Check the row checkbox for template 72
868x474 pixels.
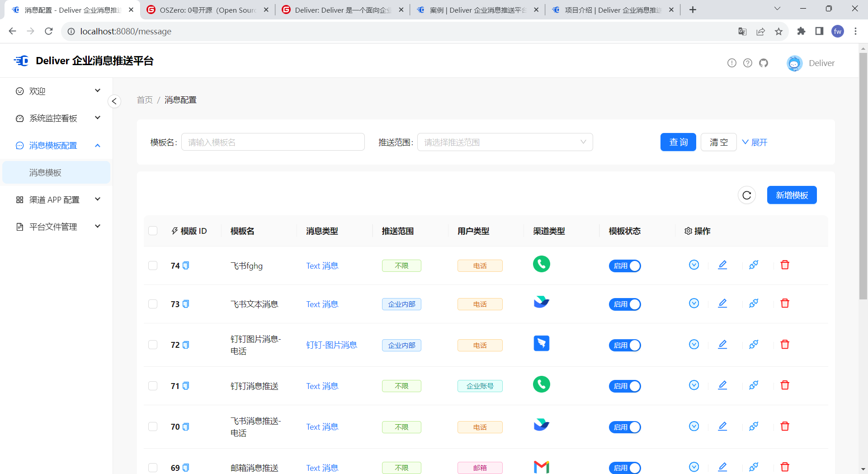point(153,345)
